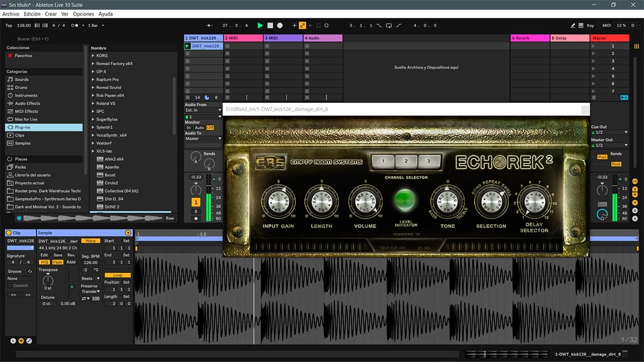Select the 2 MIDI track header
Screen dimensions: 644x362
(x=243, y=38)
